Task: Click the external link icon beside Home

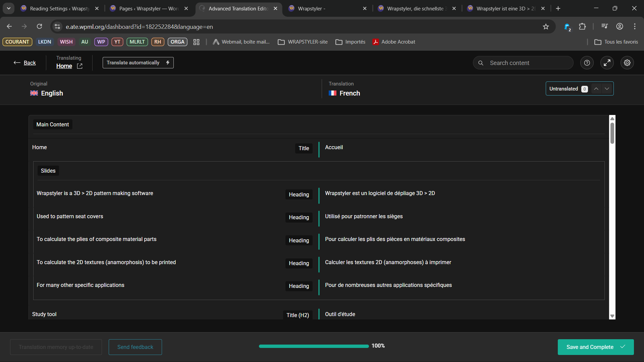Action: click(79, 66)
